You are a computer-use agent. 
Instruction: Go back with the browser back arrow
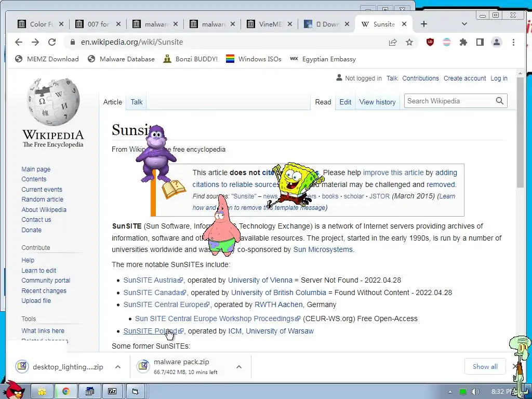click(x=19, y=42)
